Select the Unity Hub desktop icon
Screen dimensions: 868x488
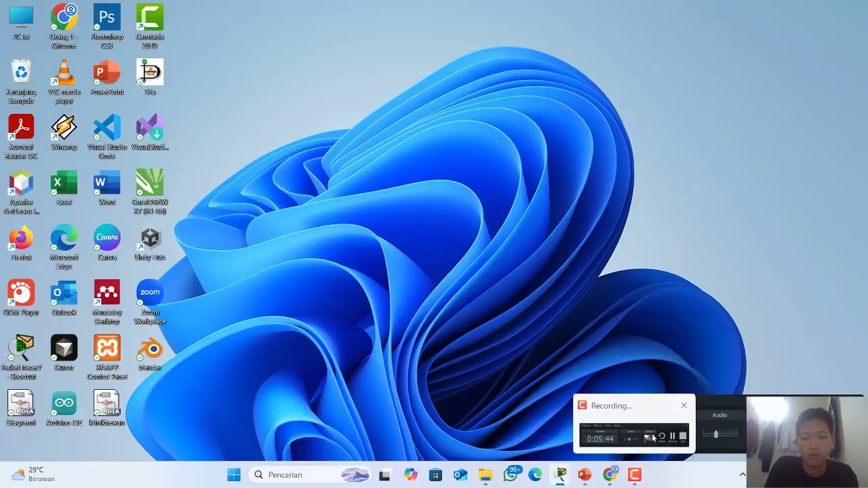coord(150,243)
